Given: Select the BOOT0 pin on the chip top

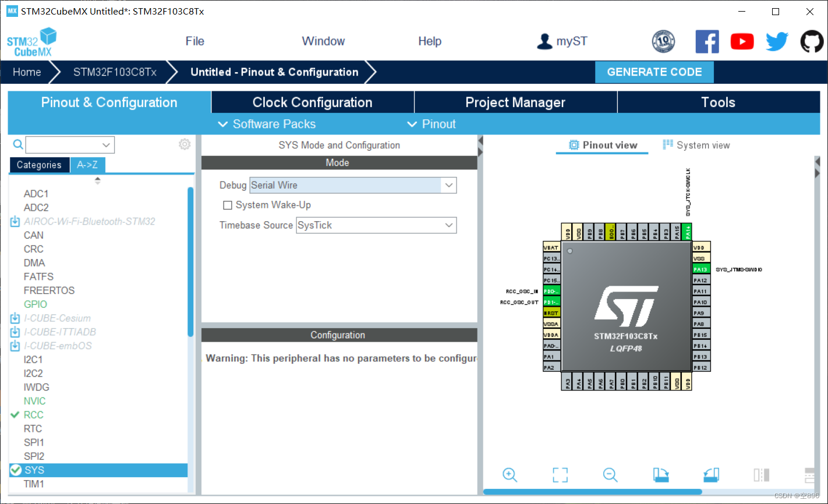Looking at the screenshot, I should [611, 232].
